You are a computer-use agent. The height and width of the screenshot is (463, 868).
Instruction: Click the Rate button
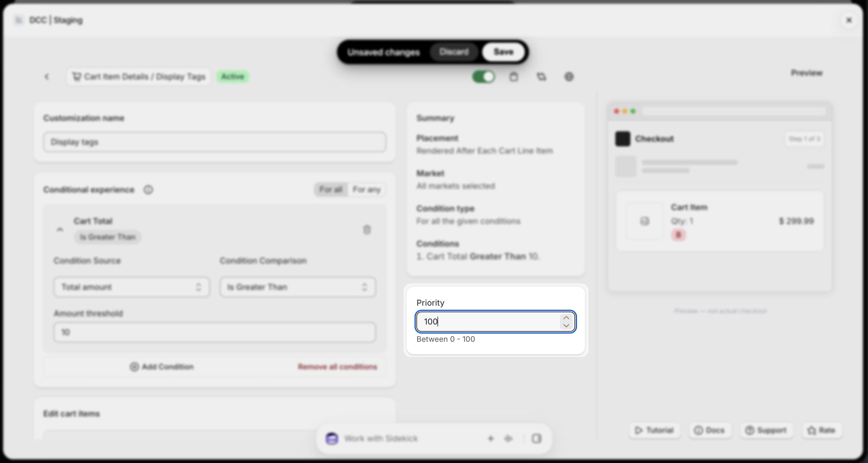click(821, 430)
